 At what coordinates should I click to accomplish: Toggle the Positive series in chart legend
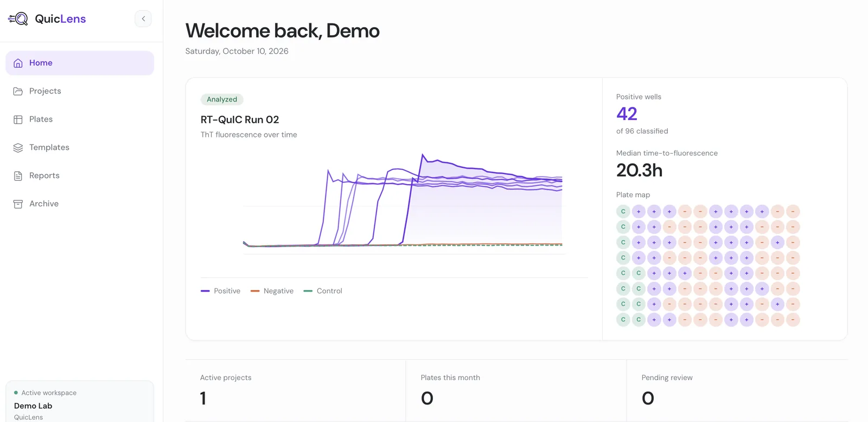click(x=220, y=291)
